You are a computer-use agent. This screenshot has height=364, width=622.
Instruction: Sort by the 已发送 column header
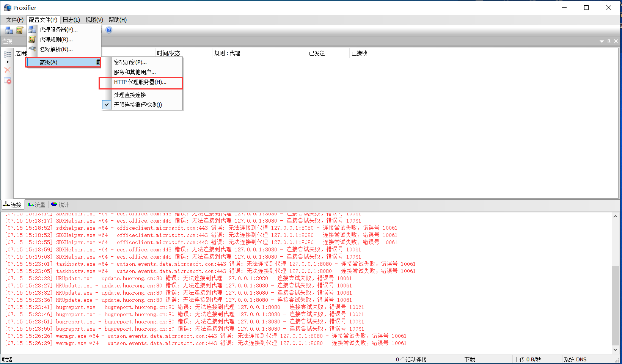[328, 53]
